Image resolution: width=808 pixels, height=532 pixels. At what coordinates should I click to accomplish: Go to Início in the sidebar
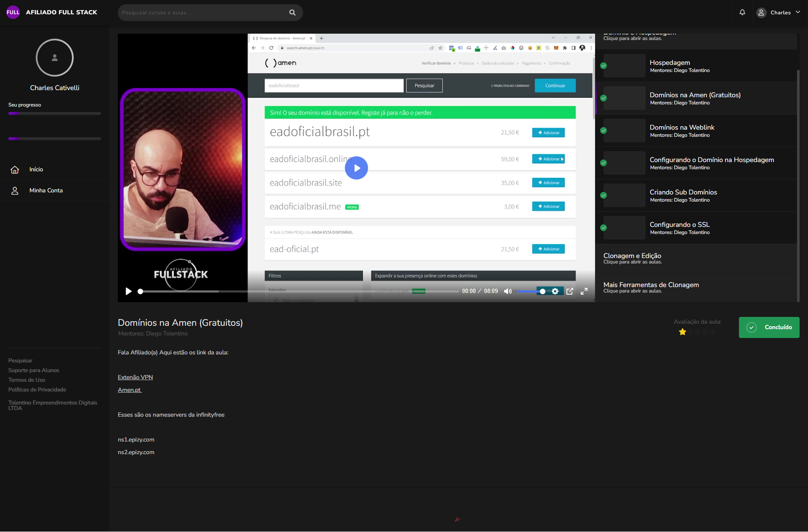(36, 170)
